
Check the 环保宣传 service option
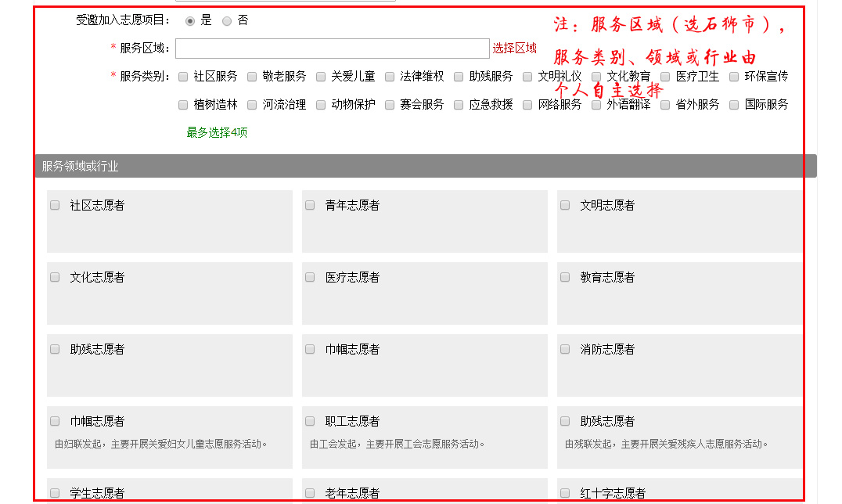coord(734,77)
